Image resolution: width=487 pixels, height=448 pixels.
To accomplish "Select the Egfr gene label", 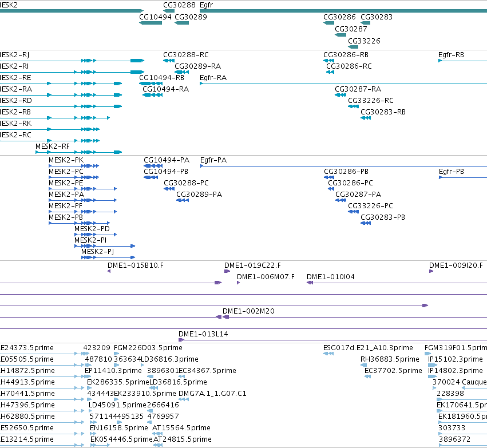I will [x=206, y=5].
